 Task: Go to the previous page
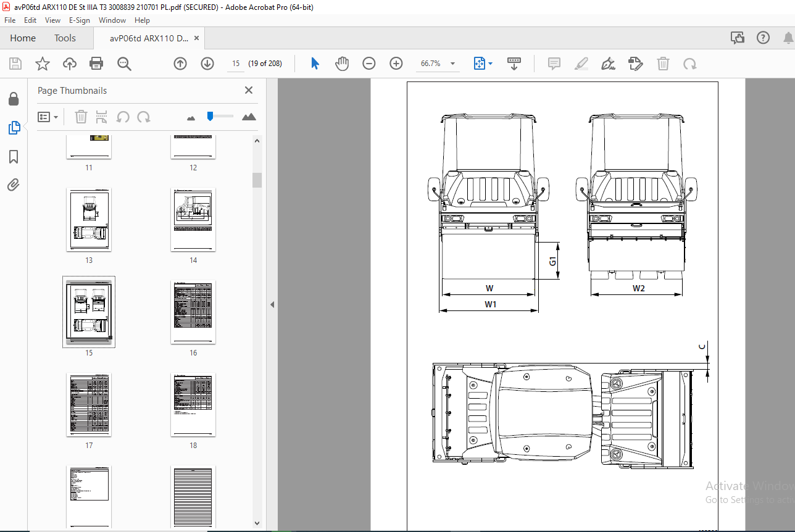[x=180, y=64]
